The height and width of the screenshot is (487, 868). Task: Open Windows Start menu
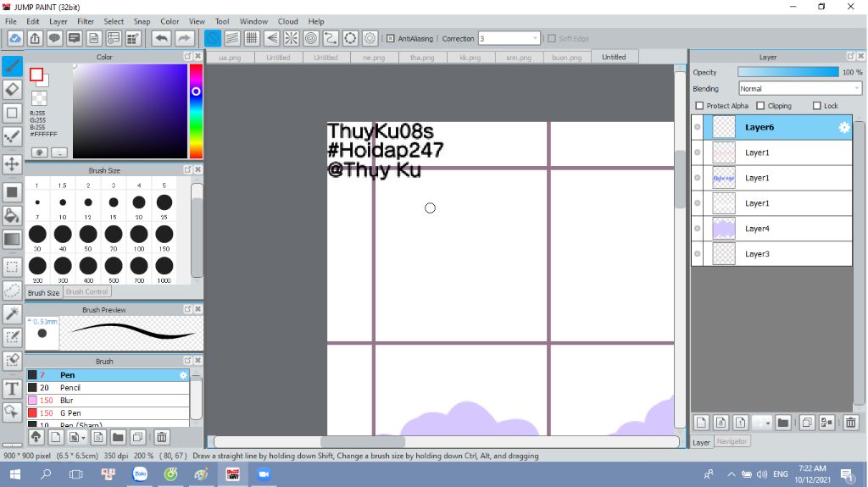pos(15,474)
